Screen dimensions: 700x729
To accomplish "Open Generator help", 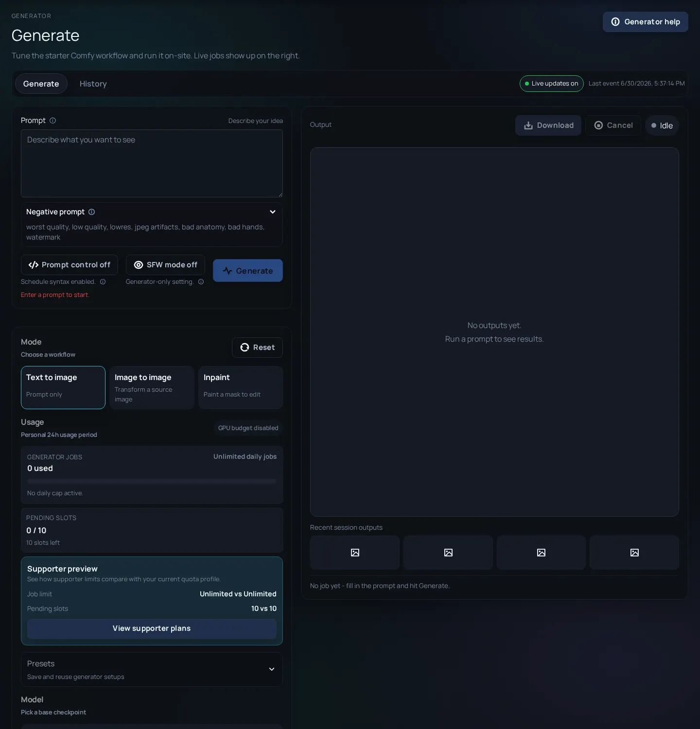I will point(645,22).
